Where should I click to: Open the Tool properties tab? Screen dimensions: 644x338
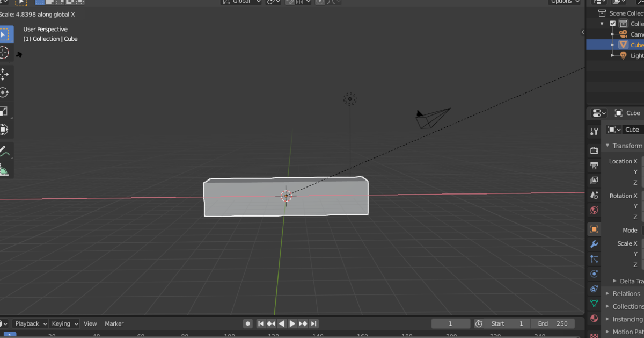594,131
